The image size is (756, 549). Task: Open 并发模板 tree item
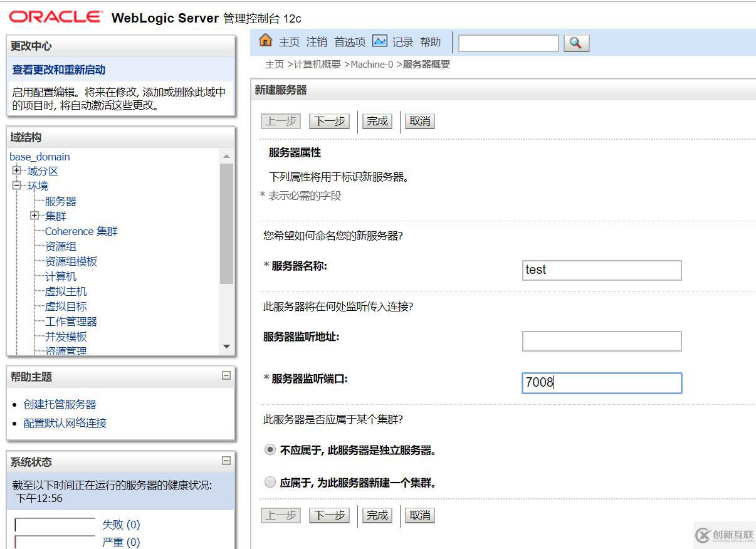pos(66,337)
